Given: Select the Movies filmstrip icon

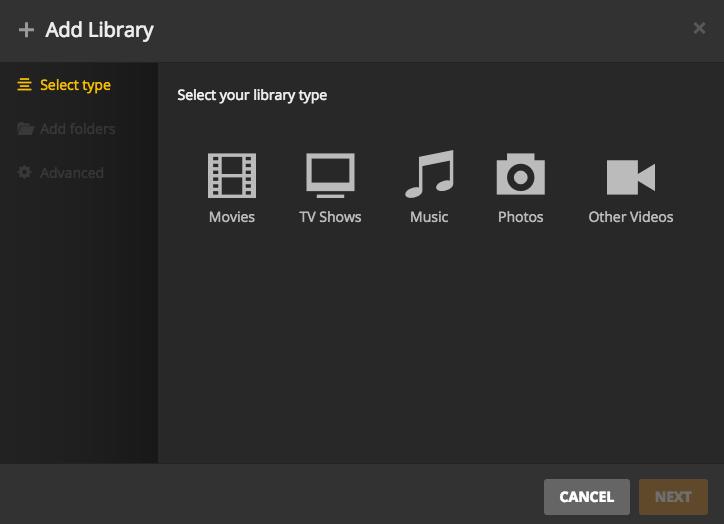Looking at the screenshot, I should (231, 176).
